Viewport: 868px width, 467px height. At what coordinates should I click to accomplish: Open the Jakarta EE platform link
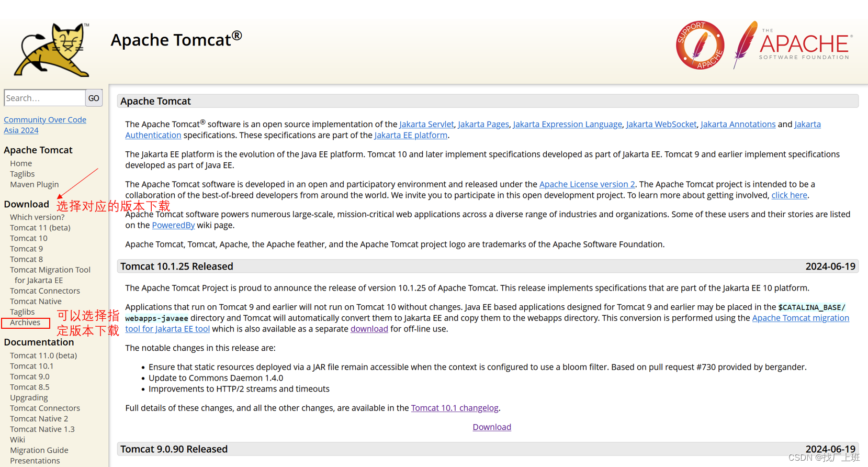pos(411,135)
